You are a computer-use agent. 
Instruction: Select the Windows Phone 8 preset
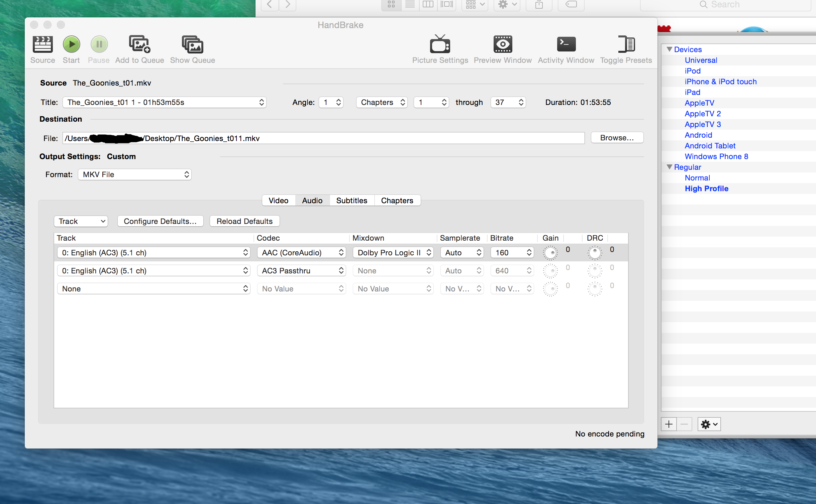click(716, 156)
